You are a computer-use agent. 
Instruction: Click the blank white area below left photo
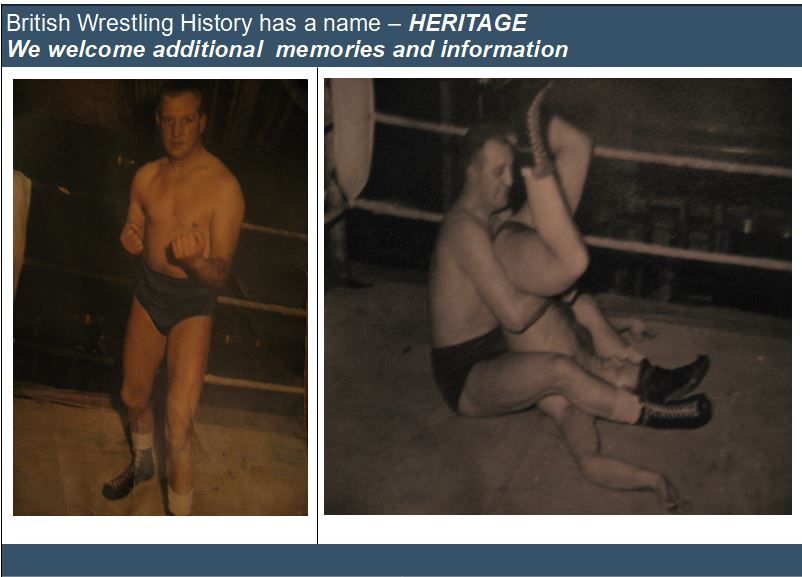tap(160, 530)
